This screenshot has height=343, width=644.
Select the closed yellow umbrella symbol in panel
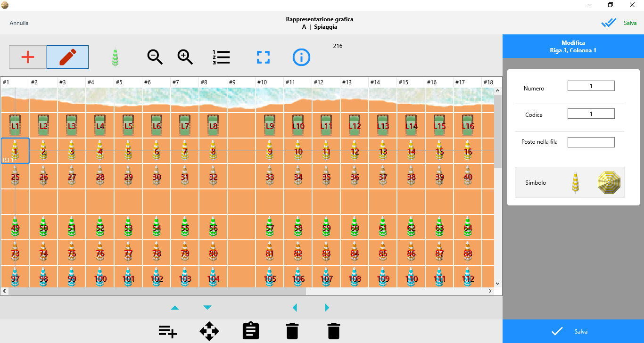(575, 183)
